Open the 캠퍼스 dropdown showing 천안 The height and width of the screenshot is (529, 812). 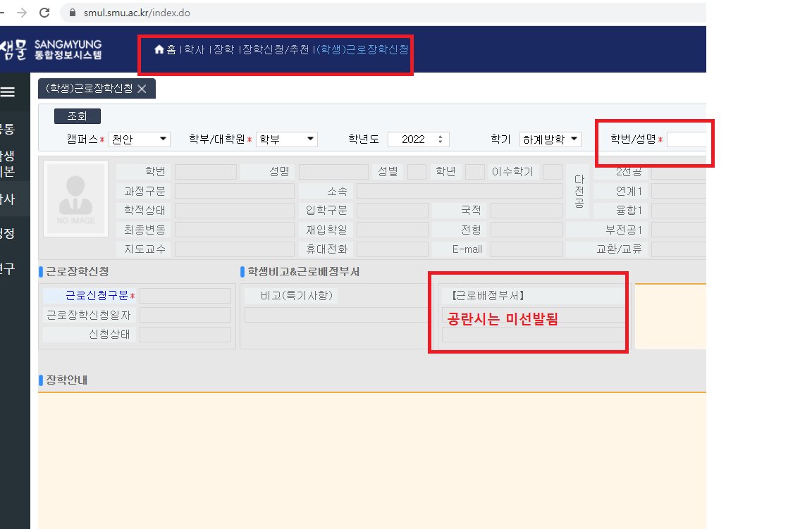click(140, 139)
